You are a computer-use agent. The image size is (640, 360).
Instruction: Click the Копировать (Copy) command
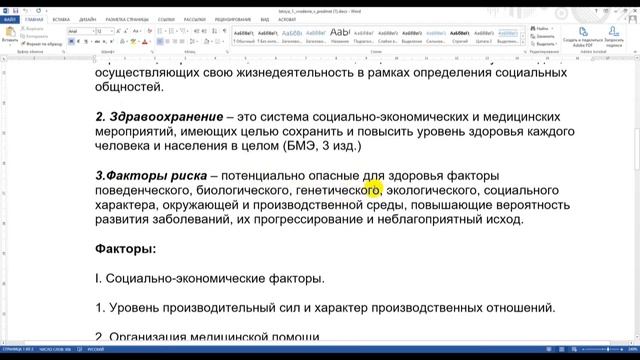(35, 36)
